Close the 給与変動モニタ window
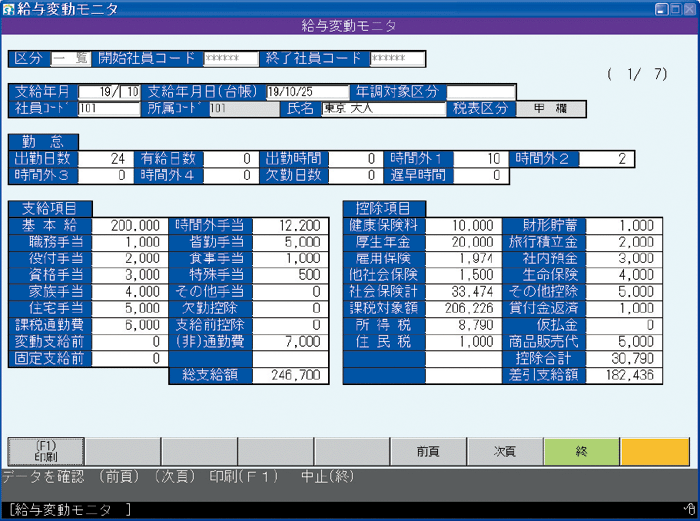The height and width of the screenshot is (521, 700). pyautogui.click(x=689, y=8)
